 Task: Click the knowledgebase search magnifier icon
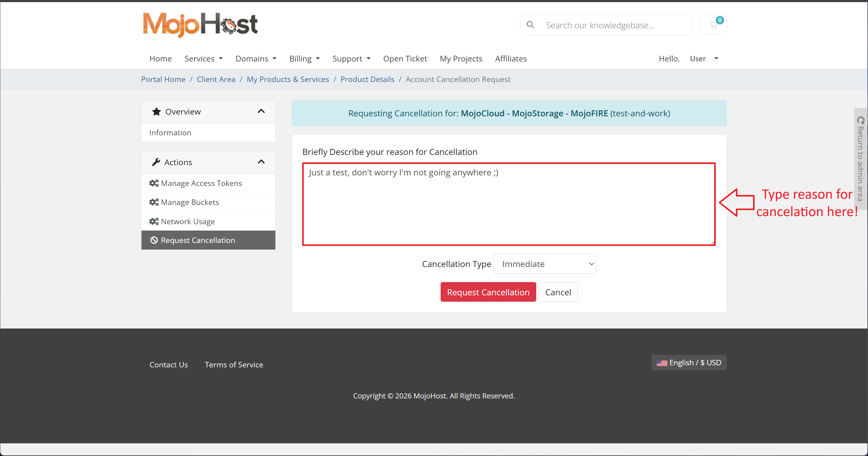coord(530,25)
